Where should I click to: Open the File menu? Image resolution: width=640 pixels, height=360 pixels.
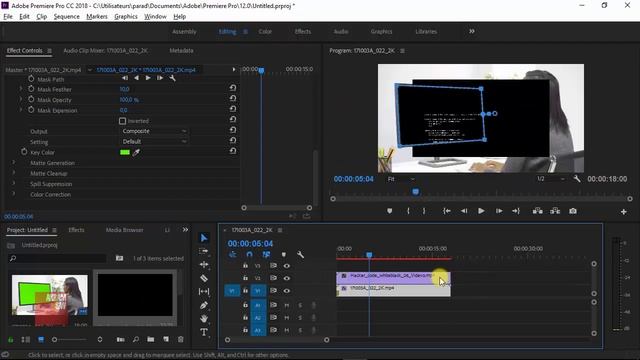pos(8,17)
